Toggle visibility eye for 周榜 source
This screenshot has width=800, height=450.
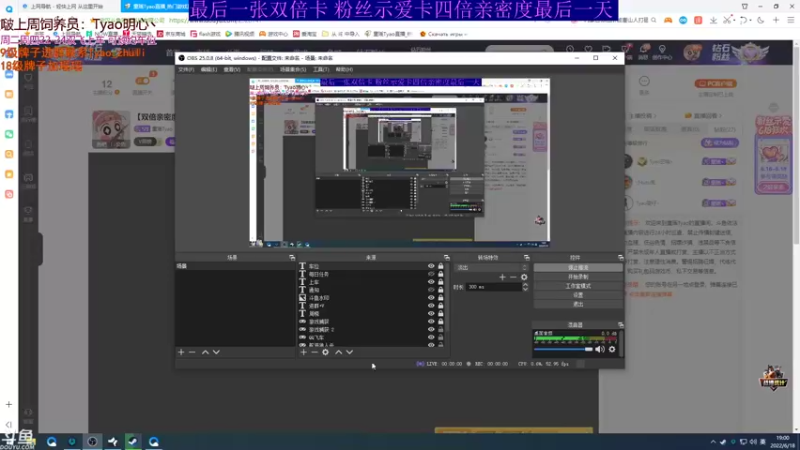click(431, 313)
